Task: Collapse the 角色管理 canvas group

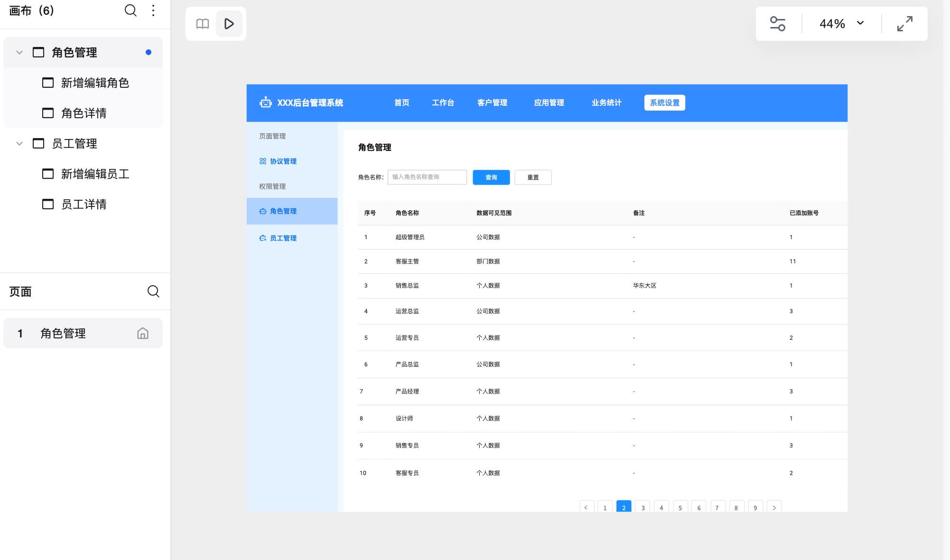Action: 19,52
